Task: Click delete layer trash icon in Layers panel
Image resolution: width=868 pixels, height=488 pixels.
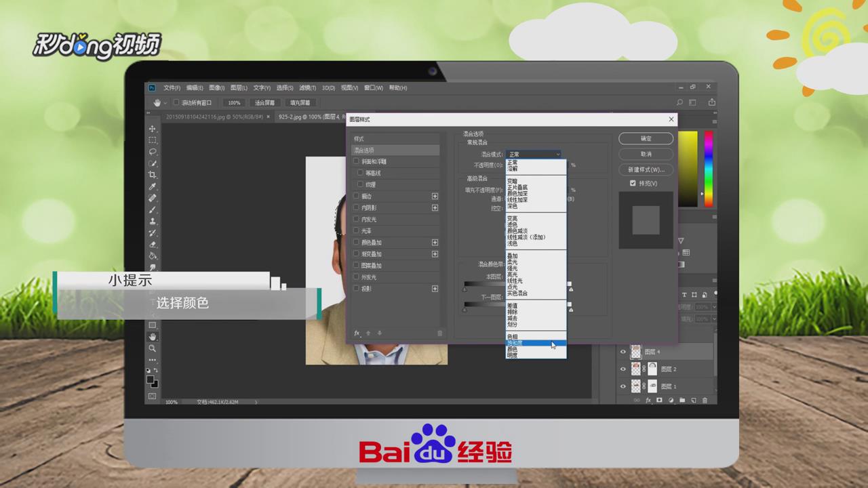Action: click(705, 401)
